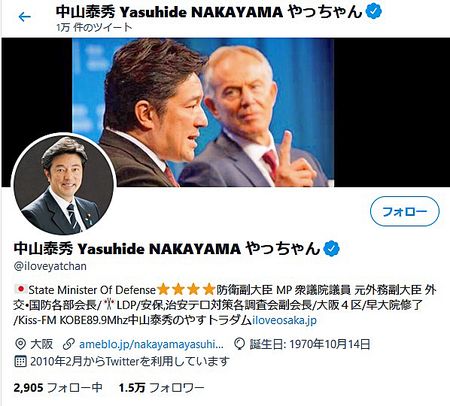Click the @iloveyatchan handle text
The width and height of the screenshot is (450, 406).
(50, 266)
